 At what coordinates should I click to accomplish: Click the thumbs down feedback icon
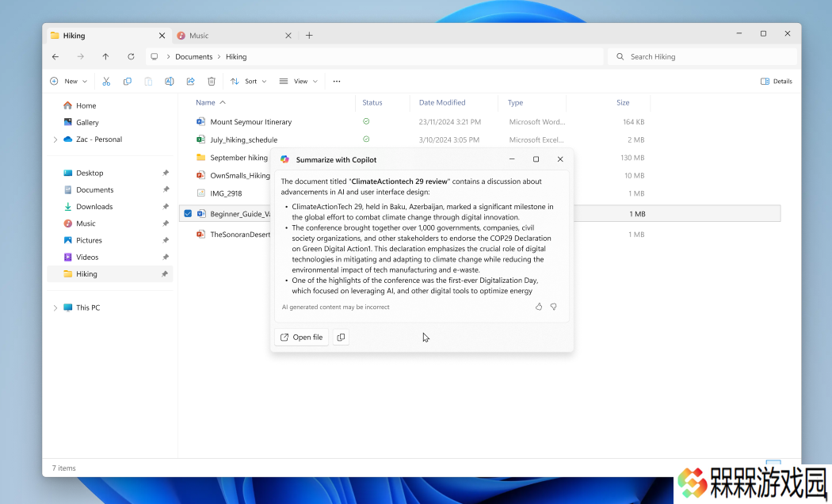coord(553,307)
